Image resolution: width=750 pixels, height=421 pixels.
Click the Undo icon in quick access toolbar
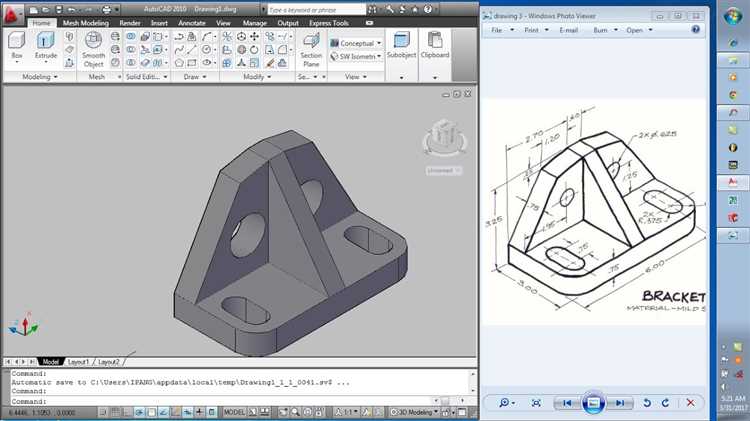pos(71,10)
